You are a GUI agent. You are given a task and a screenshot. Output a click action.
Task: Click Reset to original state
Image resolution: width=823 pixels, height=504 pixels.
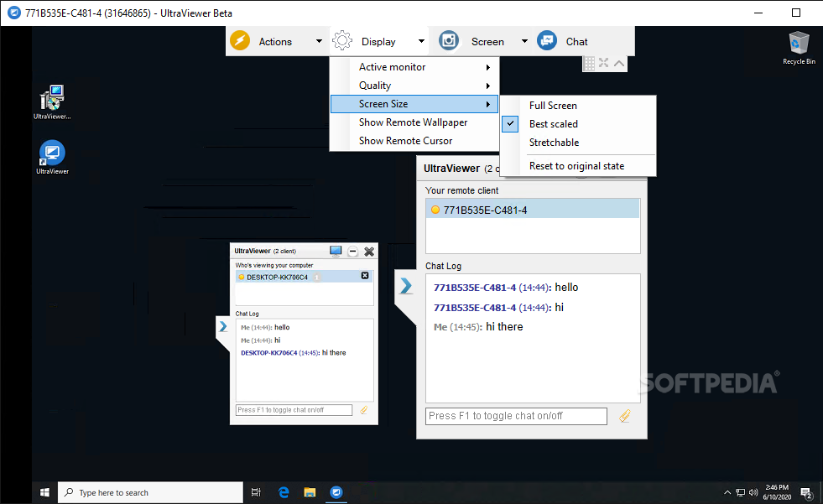[578, 166]
